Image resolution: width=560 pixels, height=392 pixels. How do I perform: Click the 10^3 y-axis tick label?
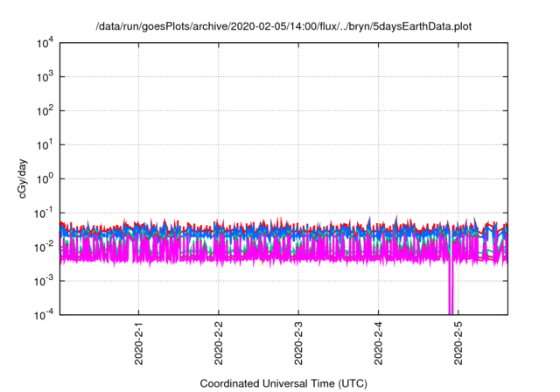45,76
